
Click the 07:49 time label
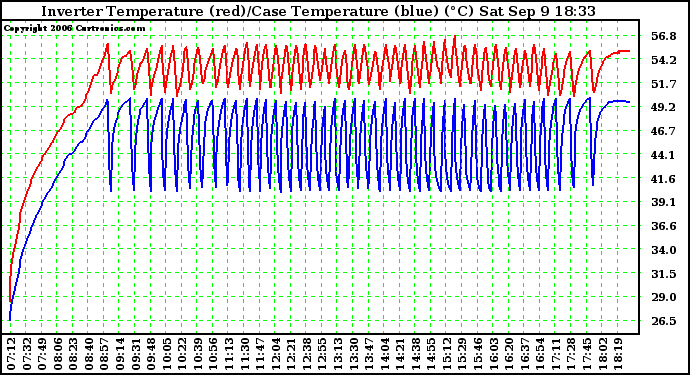(42, 354)
